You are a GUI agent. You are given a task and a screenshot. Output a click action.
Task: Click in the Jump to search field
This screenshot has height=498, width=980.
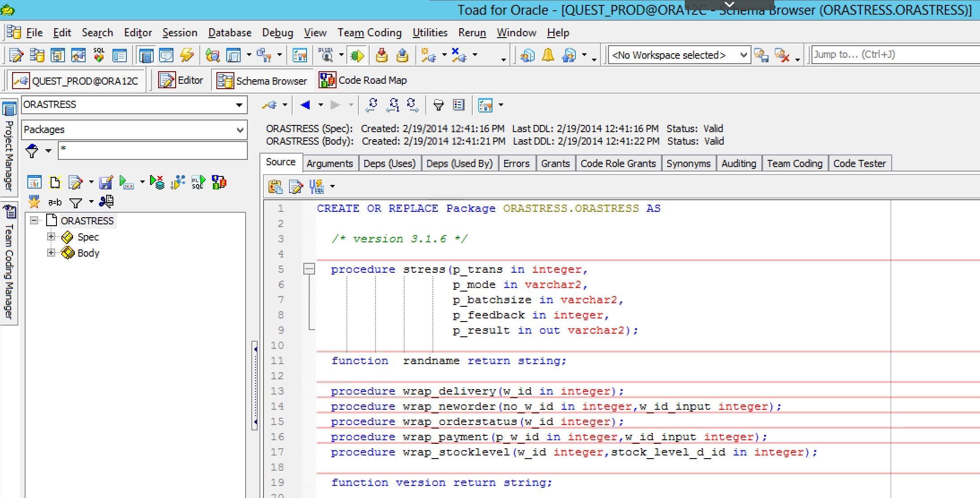coord(895,55)
